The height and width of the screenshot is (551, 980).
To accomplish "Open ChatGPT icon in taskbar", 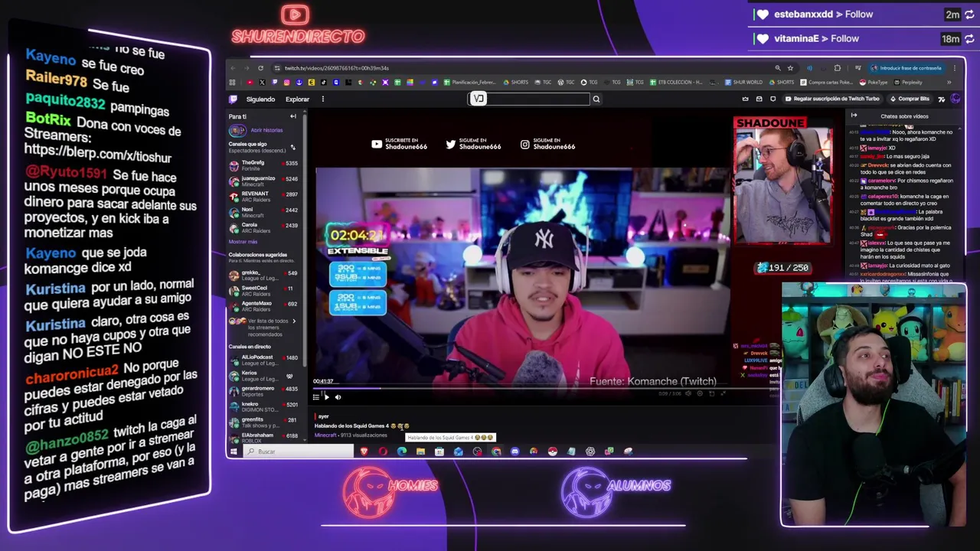I will [590, 452].
